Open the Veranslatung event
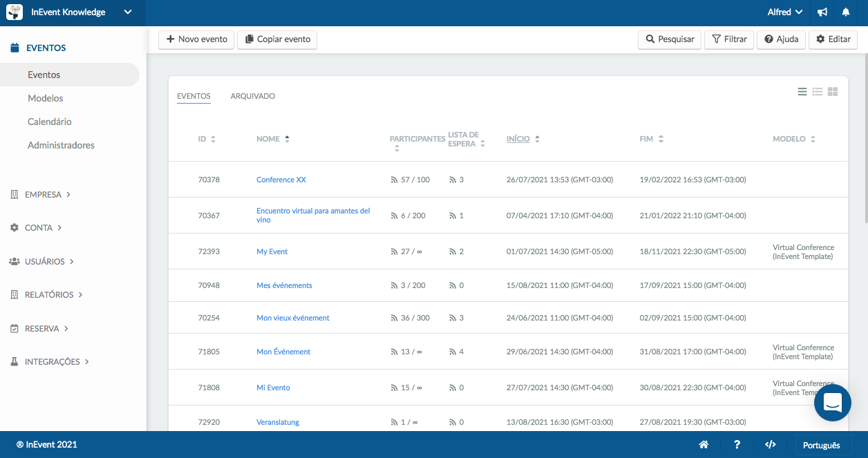Viewport: 868px width, 458px height. point(278,423)
